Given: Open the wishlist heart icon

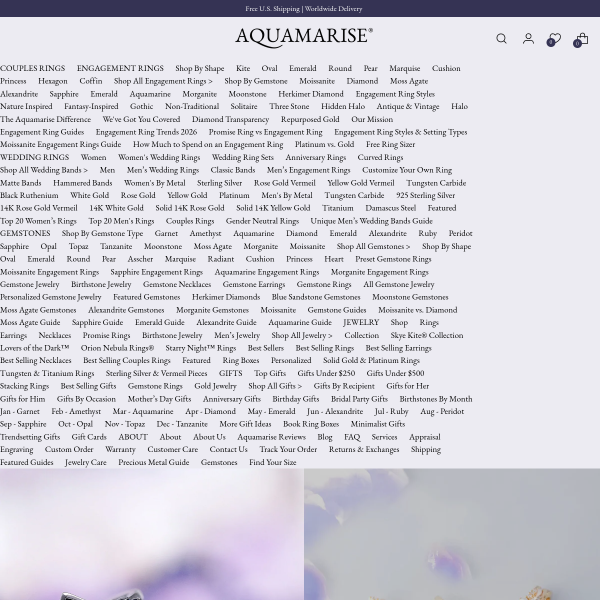Looking at the screenshot, I should 554,39.
